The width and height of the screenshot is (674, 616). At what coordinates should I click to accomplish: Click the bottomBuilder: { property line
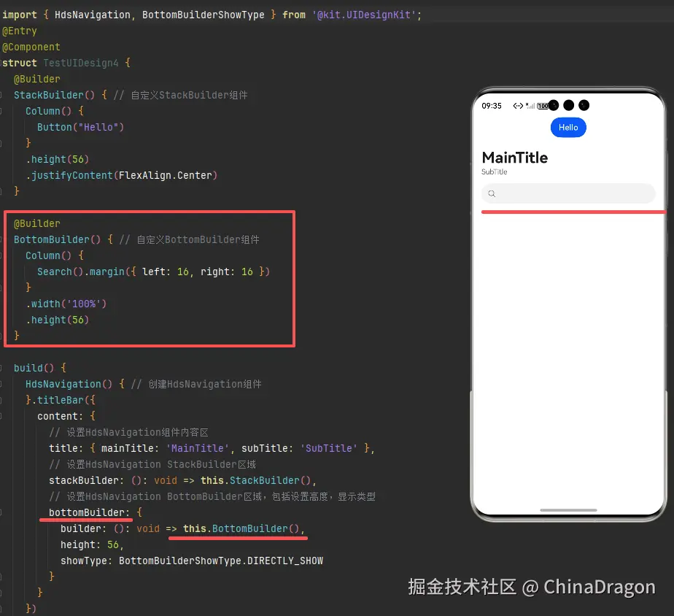click(x=95, y=512)
